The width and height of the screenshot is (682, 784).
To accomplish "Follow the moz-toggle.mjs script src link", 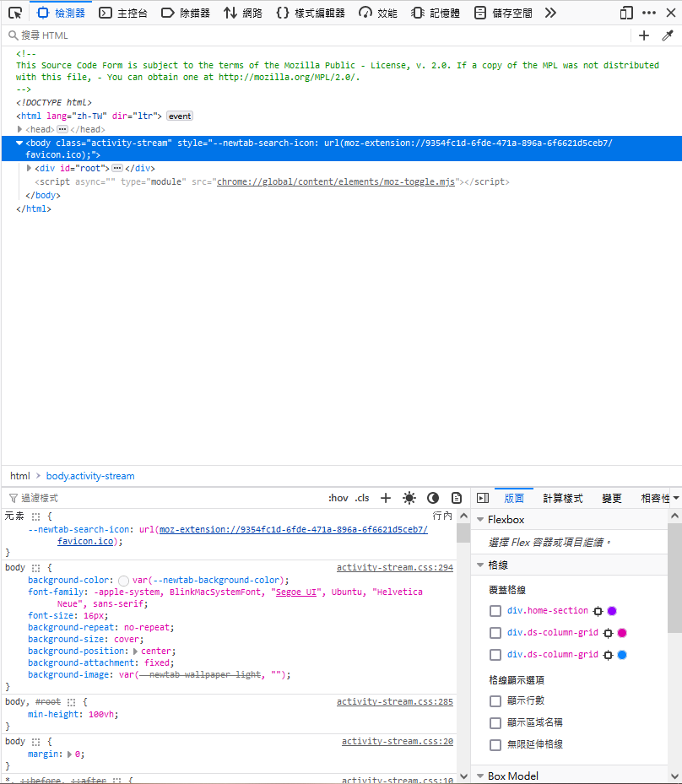I will point(336,181).
